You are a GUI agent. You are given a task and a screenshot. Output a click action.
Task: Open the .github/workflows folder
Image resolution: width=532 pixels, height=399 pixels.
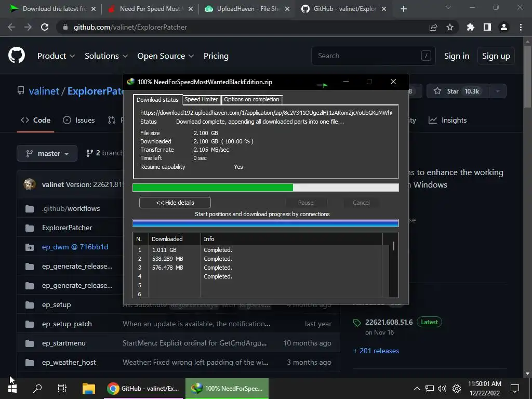pyautogui.click(x=71, y=208)
